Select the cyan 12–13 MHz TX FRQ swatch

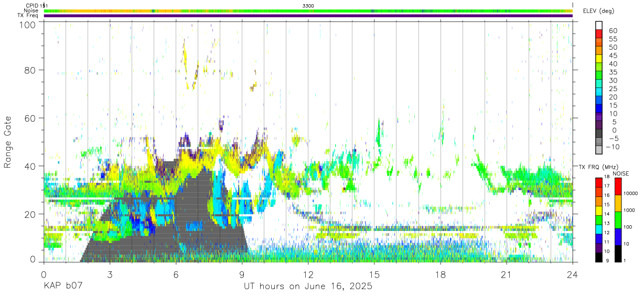point(599,229)
